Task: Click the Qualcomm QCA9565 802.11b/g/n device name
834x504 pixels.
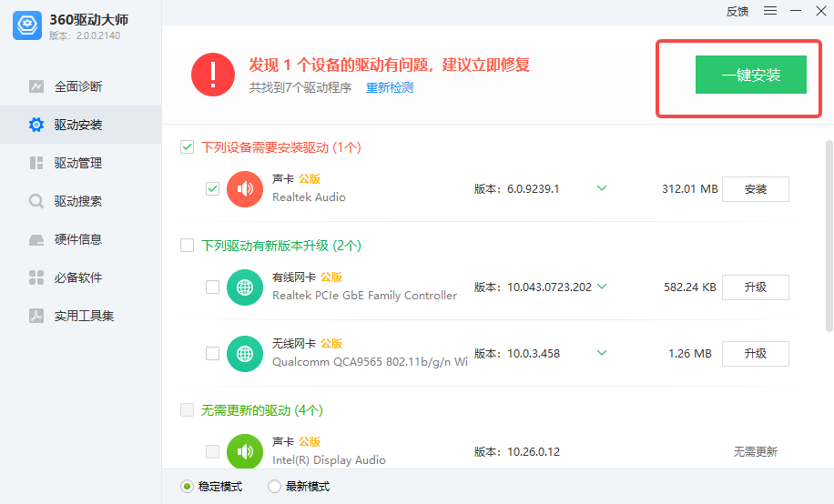Action: [x=371, y=362]
